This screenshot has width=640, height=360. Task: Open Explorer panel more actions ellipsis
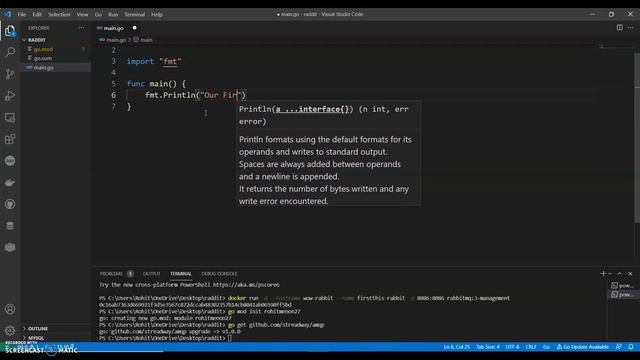81,28
